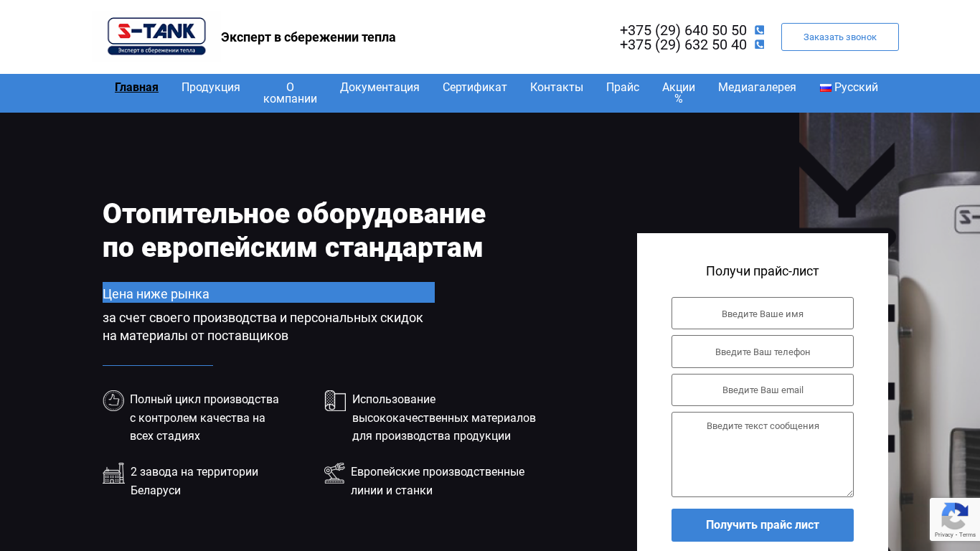Click phone icon beside 632 50 40 number

pyautogui.click(x=759, y=44)
